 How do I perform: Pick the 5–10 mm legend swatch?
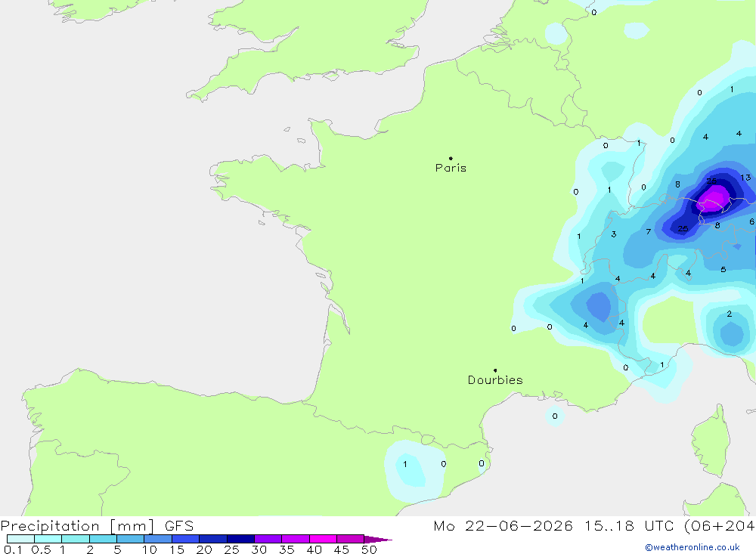coord(131,539)
